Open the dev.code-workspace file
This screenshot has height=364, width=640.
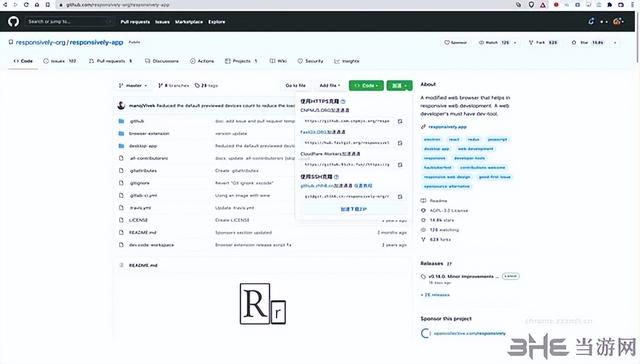click(151, 245)
